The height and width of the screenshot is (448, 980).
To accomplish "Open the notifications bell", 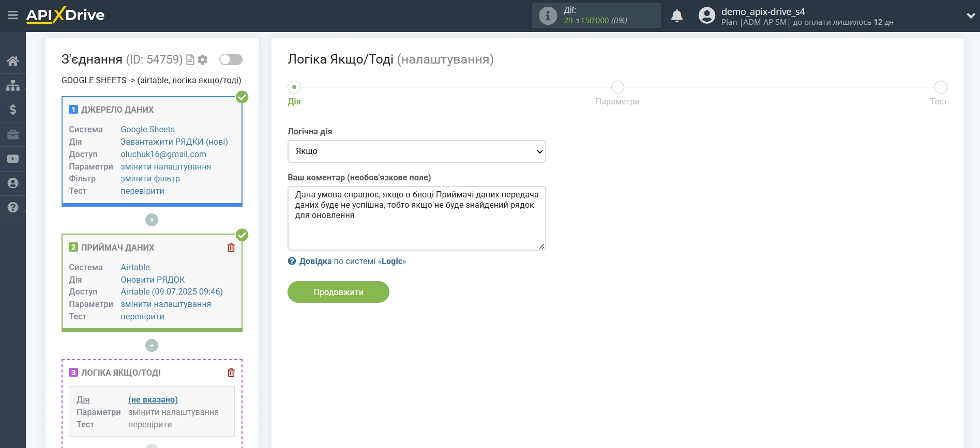I will (x=677, y=16).
